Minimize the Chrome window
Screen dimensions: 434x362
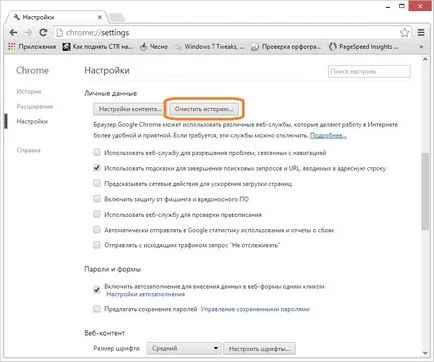point(388,7)
